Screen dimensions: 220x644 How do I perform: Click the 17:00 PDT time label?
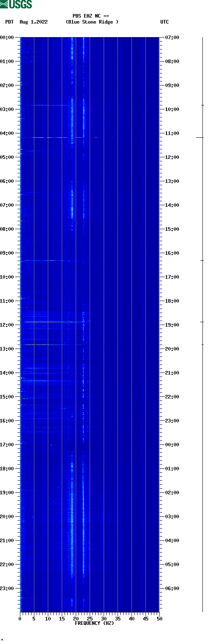[7, 445]
